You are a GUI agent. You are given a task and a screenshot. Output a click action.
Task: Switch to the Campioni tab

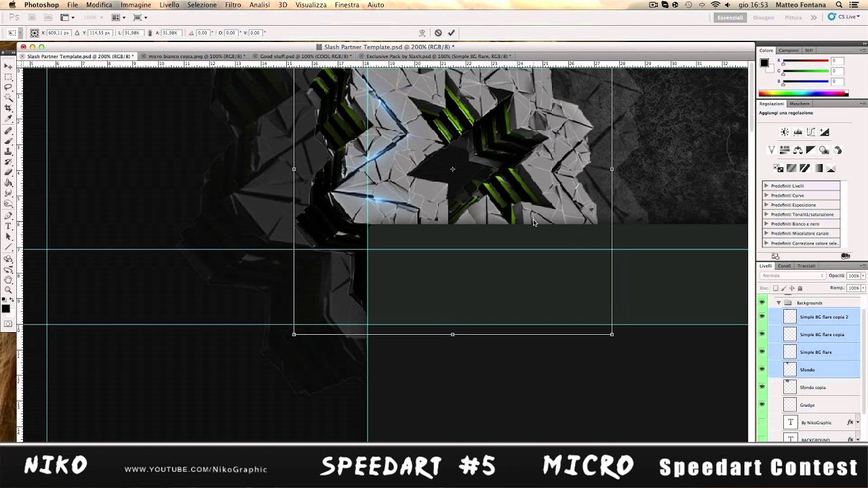coord(789,50)
